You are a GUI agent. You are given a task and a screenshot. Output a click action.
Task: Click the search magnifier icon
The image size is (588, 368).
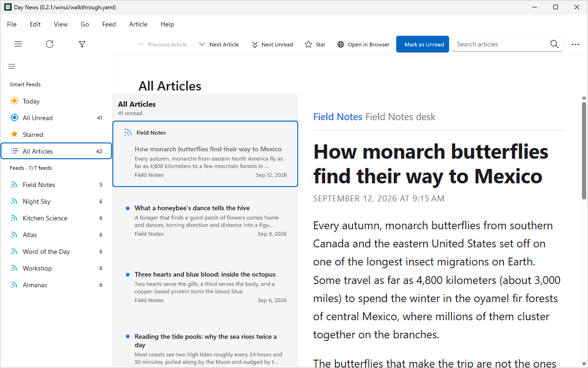(554, 44)
